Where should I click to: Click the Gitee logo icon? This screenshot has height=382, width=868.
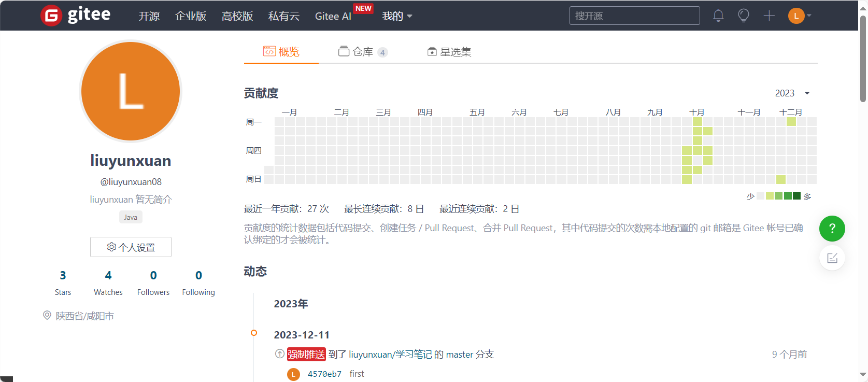[x=51, y=16]
